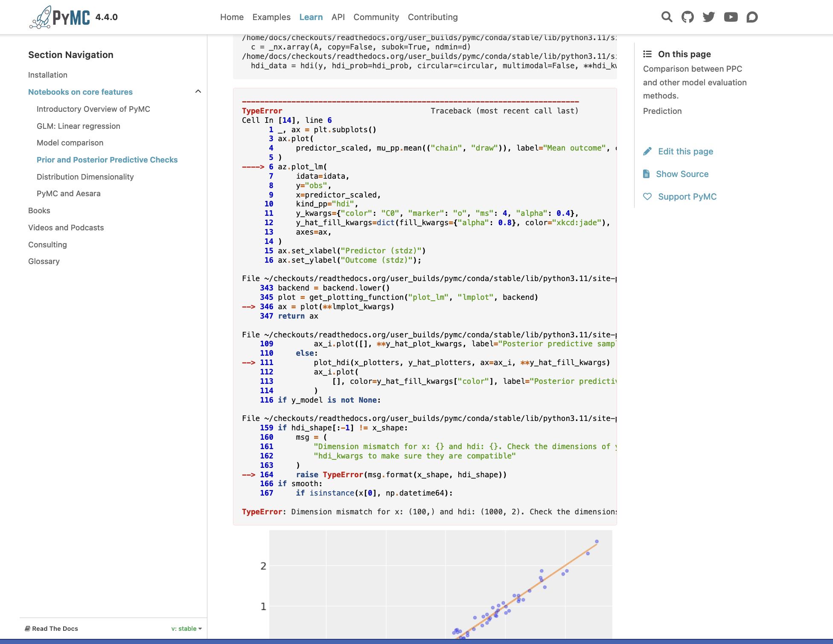Viewport: 833px width, 644px height.
Task: Click the heart icon beside Support PyMC
Action: pyautogui.click(x=647, y=197)
